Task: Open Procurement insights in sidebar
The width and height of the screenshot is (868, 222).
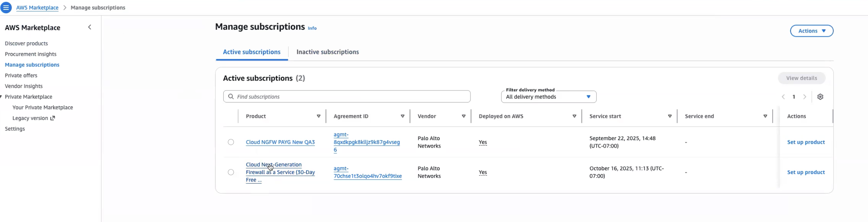Action: 30,54
